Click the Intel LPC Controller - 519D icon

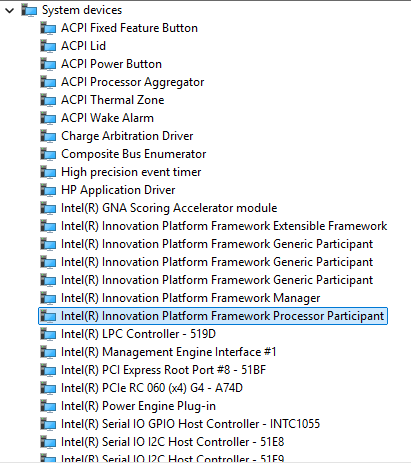pos(48,334)
